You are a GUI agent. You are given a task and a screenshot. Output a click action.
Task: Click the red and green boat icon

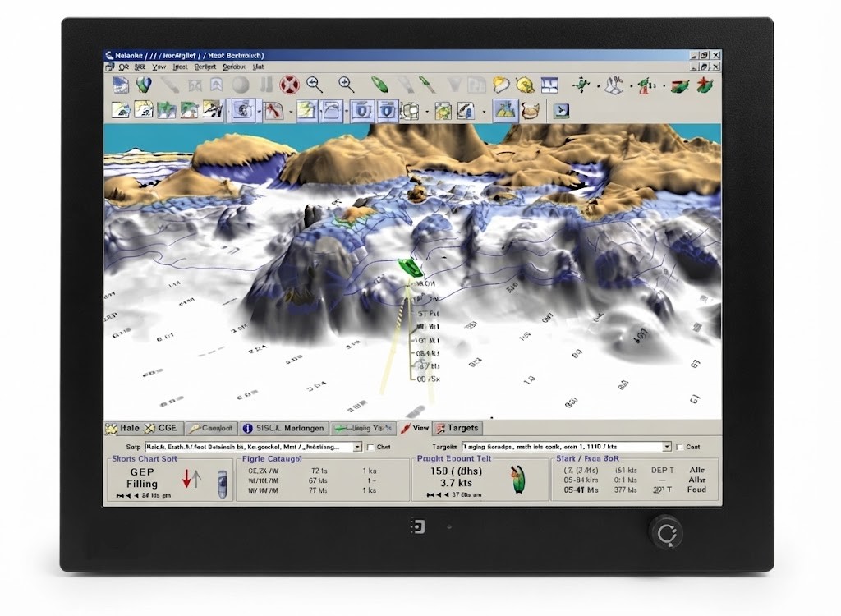pyautogui.click(x=679, y=85)
